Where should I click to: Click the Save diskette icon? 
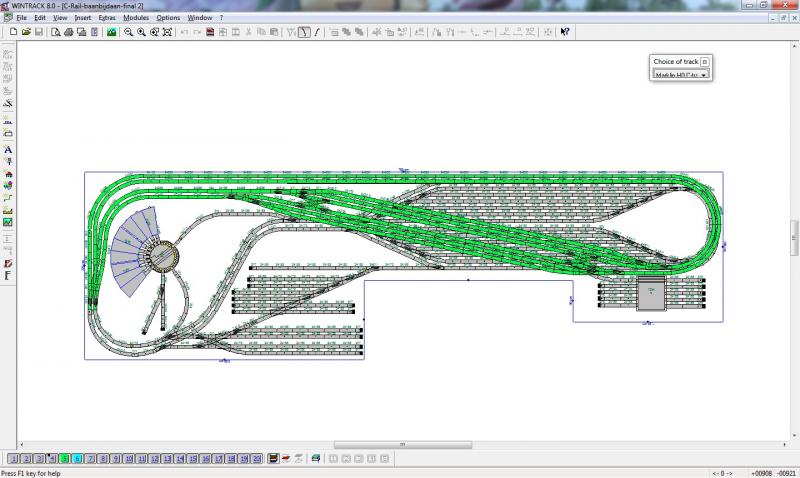pos(39,32)
